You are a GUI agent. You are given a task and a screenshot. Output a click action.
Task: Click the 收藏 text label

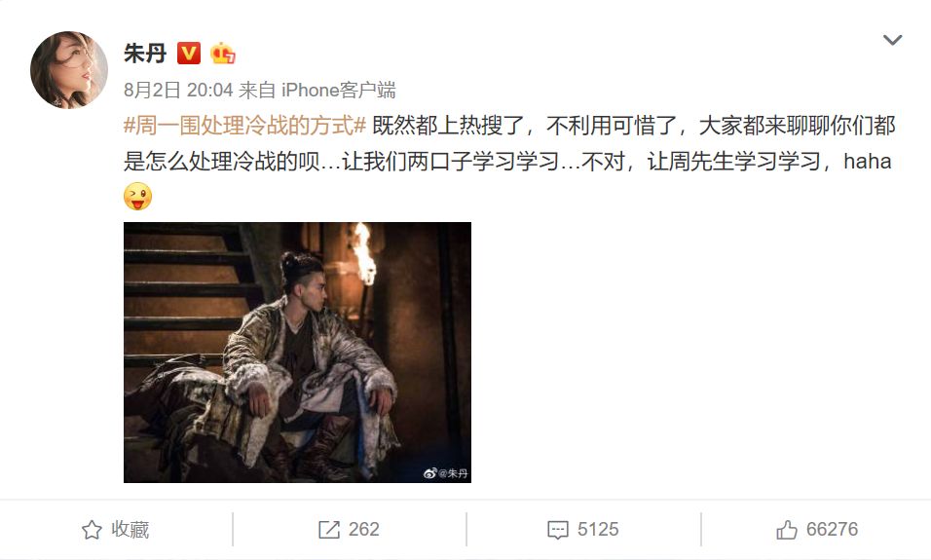[130, 529]
